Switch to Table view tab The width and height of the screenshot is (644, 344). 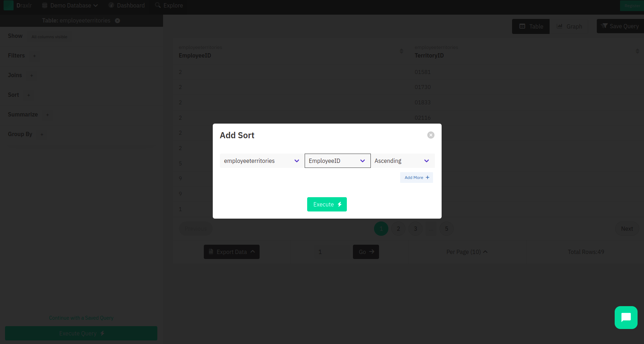pos(531,26)
